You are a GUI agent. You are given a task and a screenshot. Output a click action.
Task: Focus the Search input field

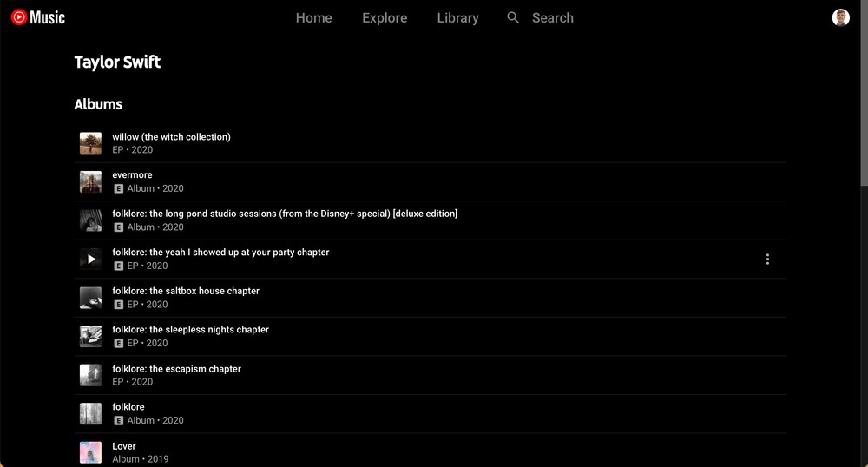[x=552, y=17]
